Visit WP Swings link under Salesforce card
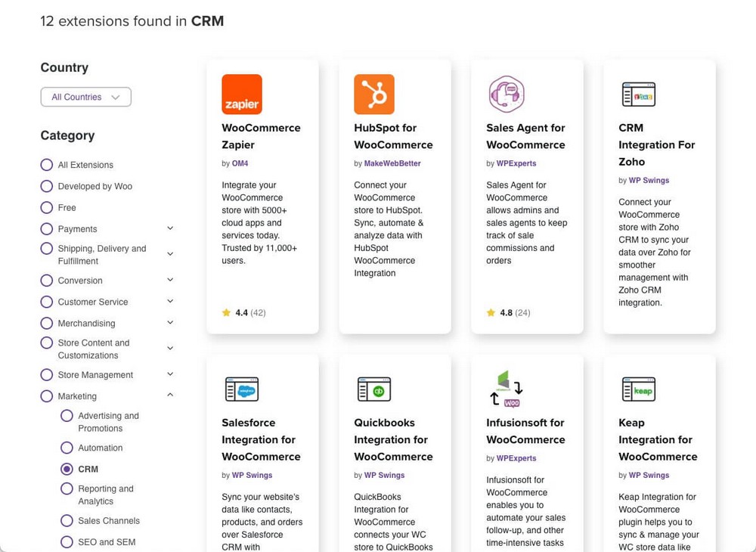 [x=253, y=476]
